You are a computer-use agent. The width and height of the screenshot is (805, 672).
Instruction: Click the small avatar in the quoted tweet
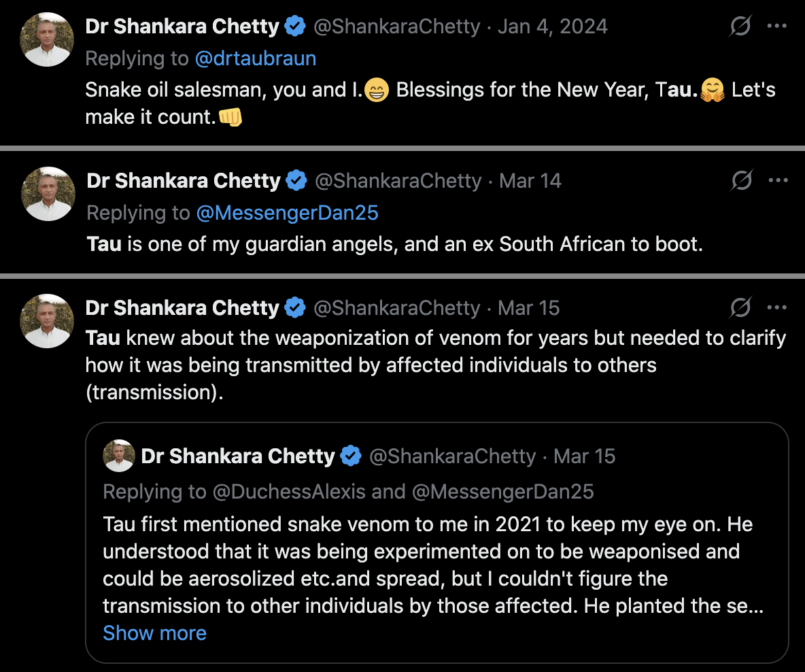pos(119,456)
